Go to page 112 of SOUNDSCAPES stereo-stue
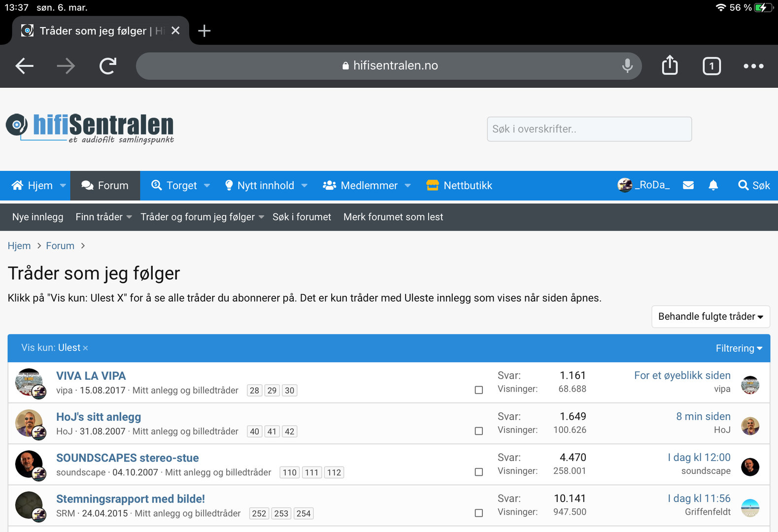The width and height of the screenshot is (778, 532). (334, 472)
